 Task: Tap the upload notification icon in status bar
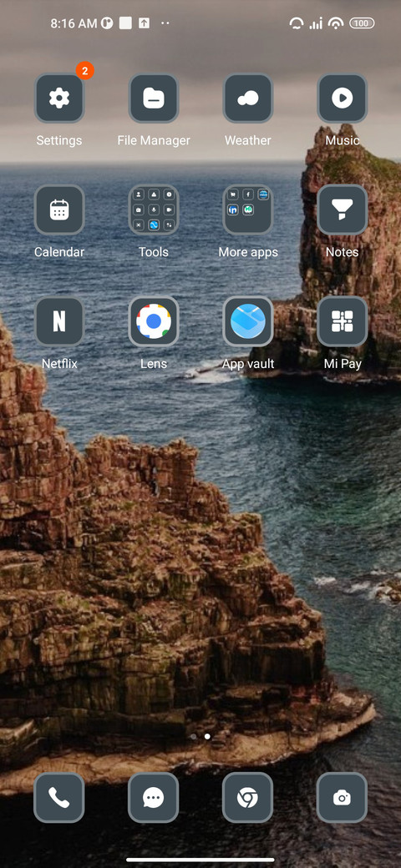pyautogui.click(x=144, y=23)
